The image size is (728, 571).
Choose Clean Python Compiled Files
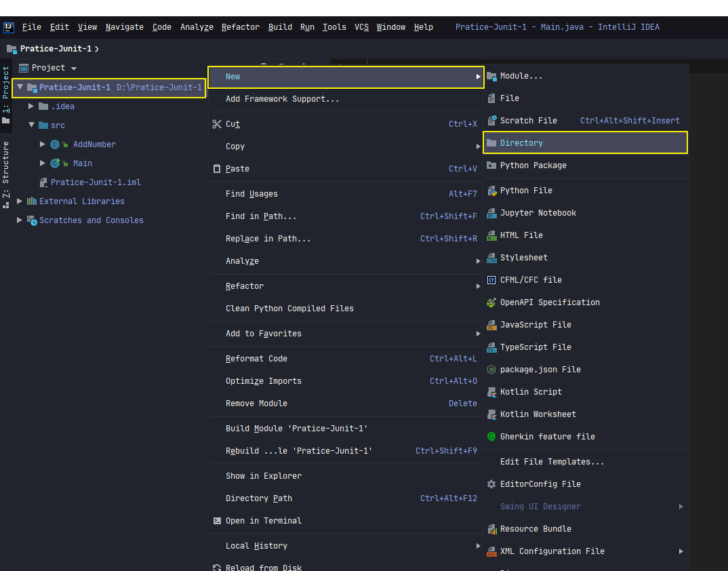pyautogui.click(x=346, y=309)
